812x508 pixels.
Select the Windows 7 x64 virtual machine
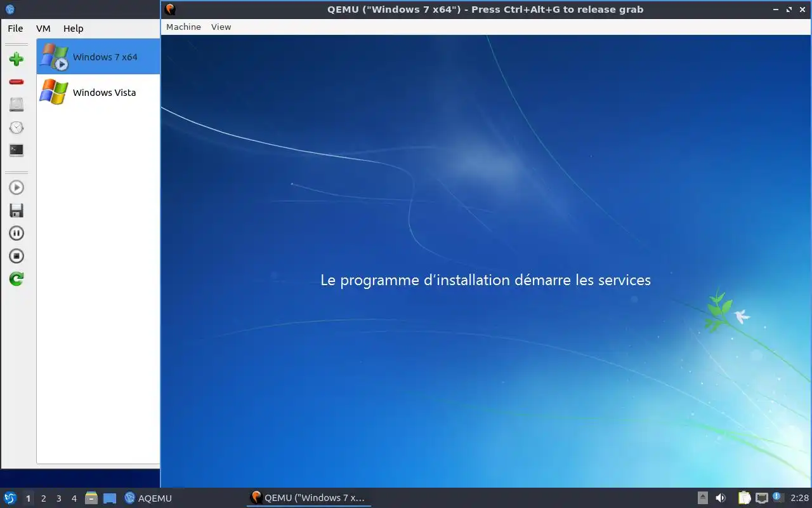point(98,57)
